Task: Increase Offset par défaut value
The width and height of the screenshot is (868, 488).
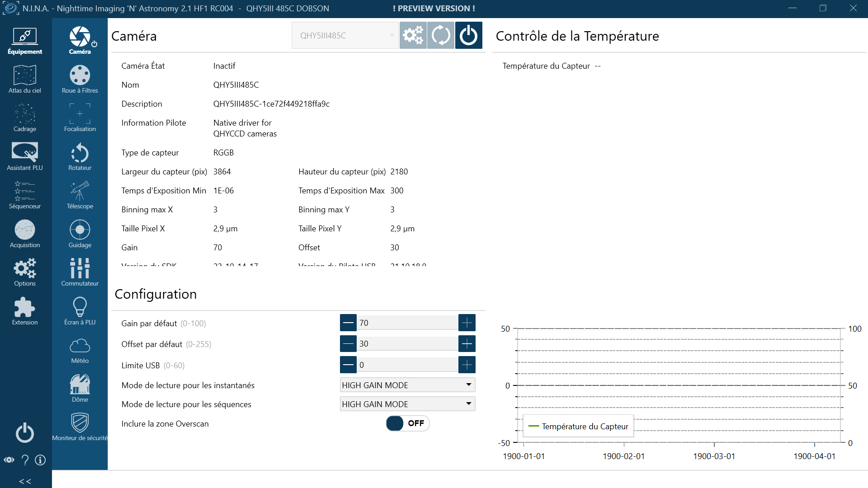Action: 467,343
